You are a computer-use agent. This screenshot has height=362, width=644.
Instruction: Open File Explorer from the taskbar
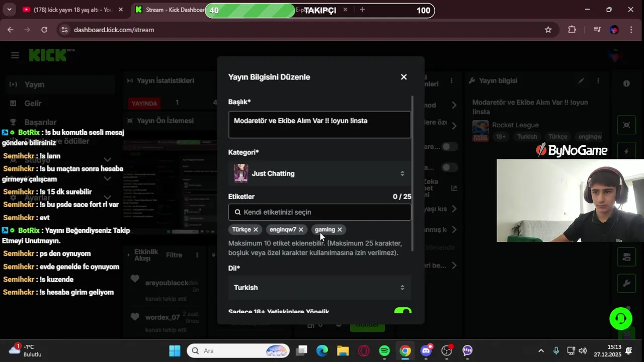tap(343, 350)
